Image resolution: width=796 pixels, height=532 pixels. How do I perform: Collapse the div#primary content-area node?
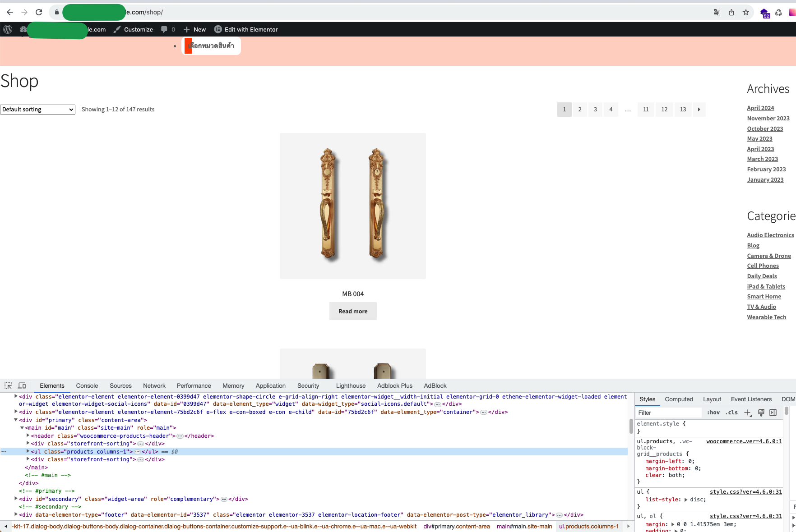click(16, 420)
